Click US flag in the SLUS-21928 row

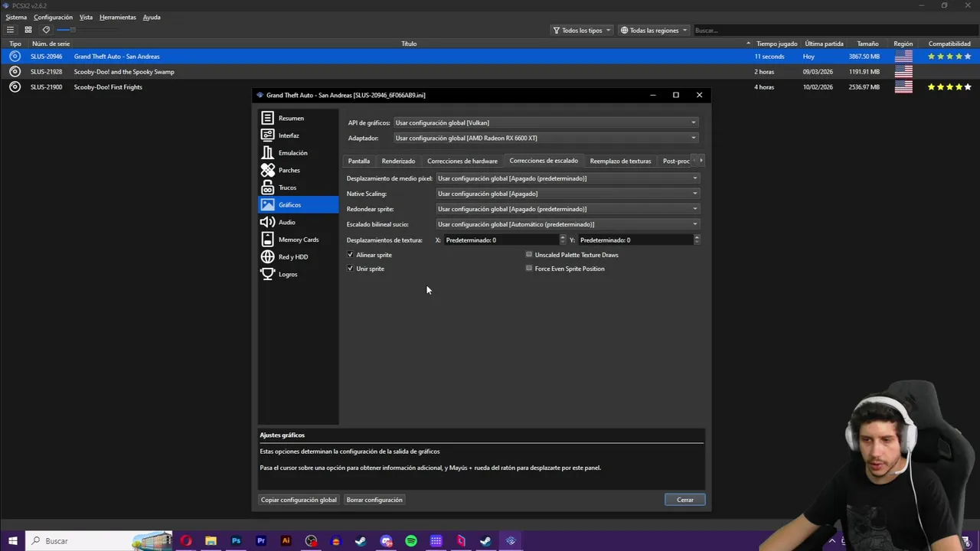point(903,71)
